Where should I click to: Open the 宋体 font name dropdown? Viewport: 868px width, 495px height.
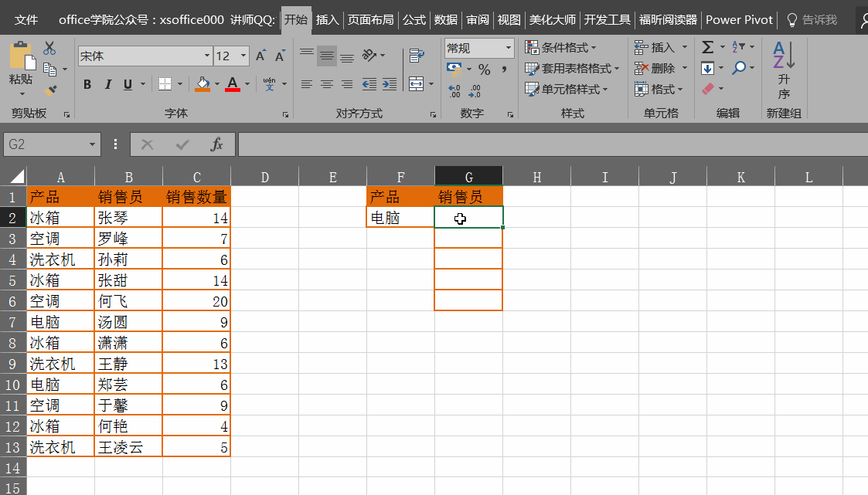click(206, 56)
